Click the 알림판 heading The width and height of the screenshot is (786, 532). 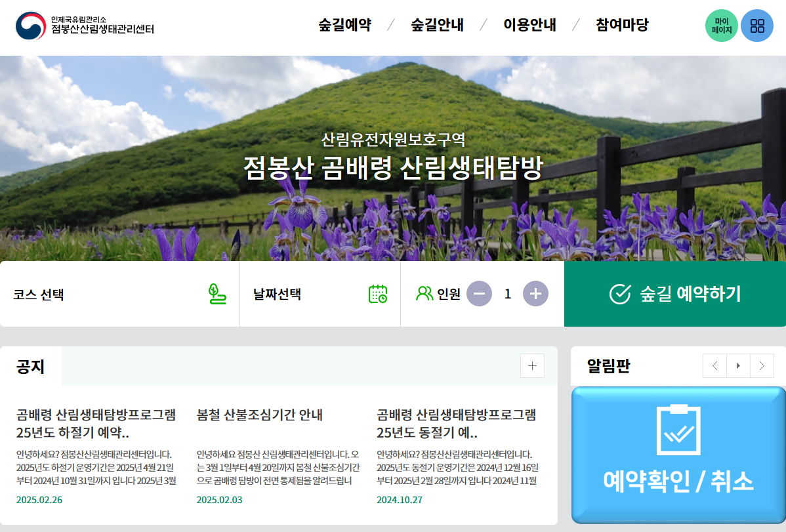click(x=609, y=366)
